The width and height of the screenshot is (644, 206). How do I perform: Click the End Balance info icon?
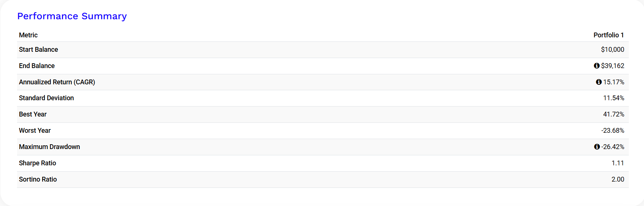tap(597, 66)
